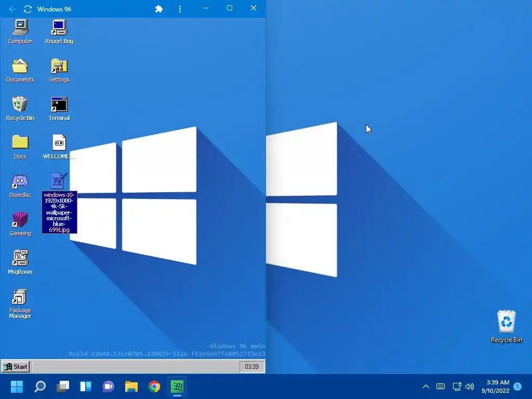This screenshot has width=532, height=399.
Task: Launch the Terminal shortcut
Action: tap(59, 109)
